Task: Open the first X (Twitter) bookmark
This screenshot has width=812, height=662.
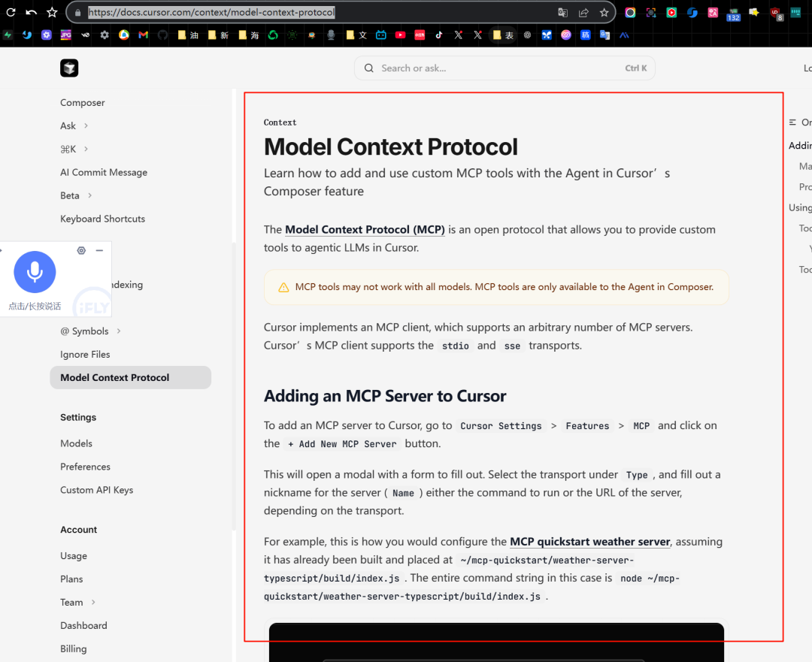Action: click(459, 35)
